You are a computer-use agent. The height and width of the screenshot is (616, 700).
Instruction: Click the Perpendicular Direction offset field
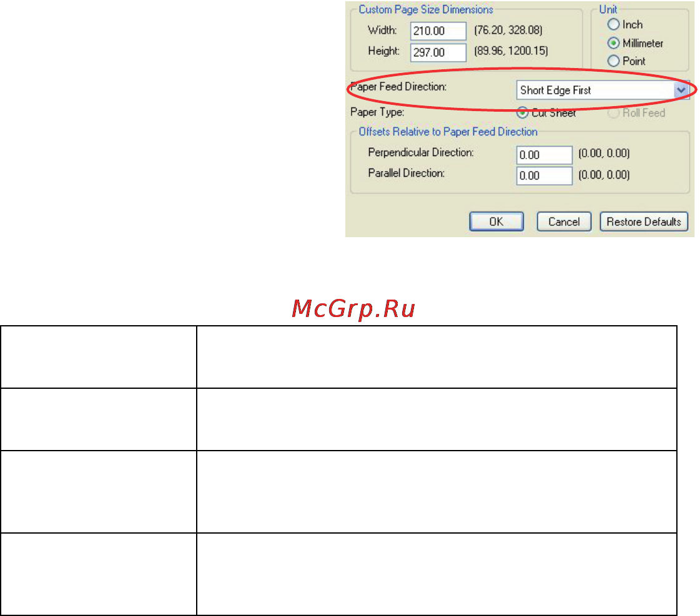(x=544, y=155)
